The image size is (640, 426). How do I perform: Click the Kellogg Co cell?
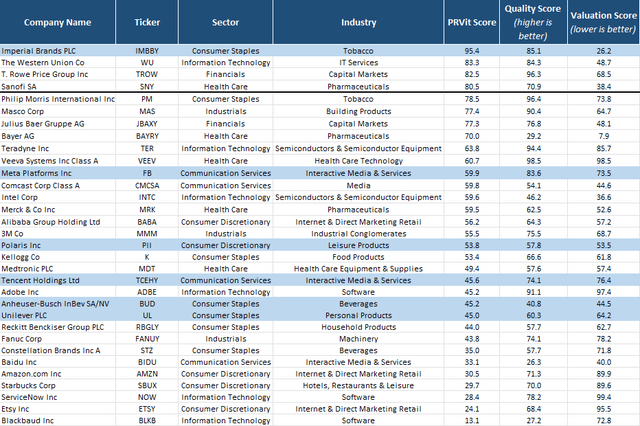pos(58,257)
